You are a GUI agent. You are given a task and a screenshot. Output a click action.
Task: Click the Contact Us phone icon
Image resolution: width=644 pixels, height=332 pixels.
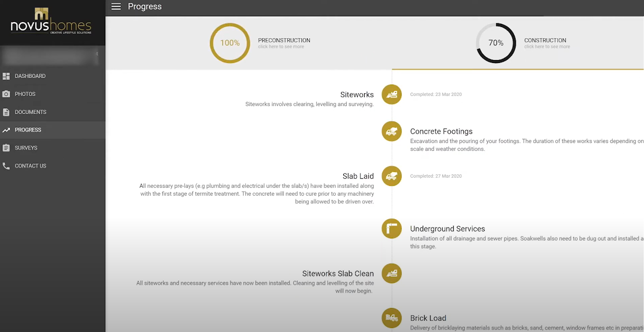6,165
